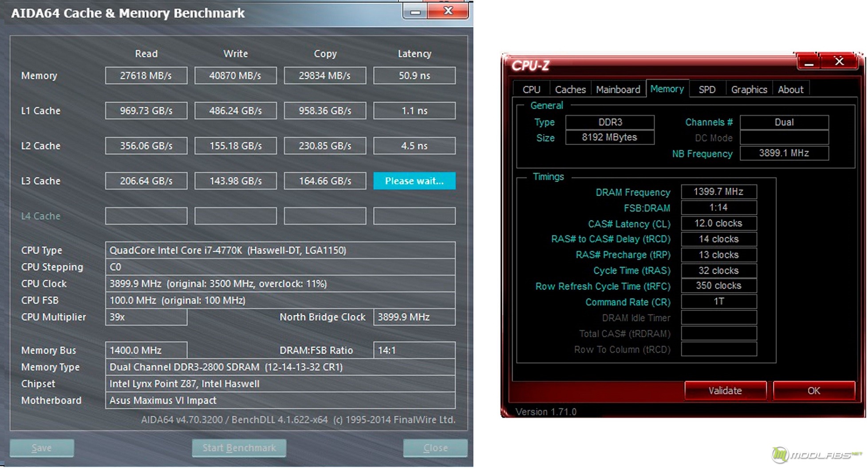Viewport: 868px width, 469px height.
Task: Click OK in the CPU-Z window
Action: coord(813,390)
